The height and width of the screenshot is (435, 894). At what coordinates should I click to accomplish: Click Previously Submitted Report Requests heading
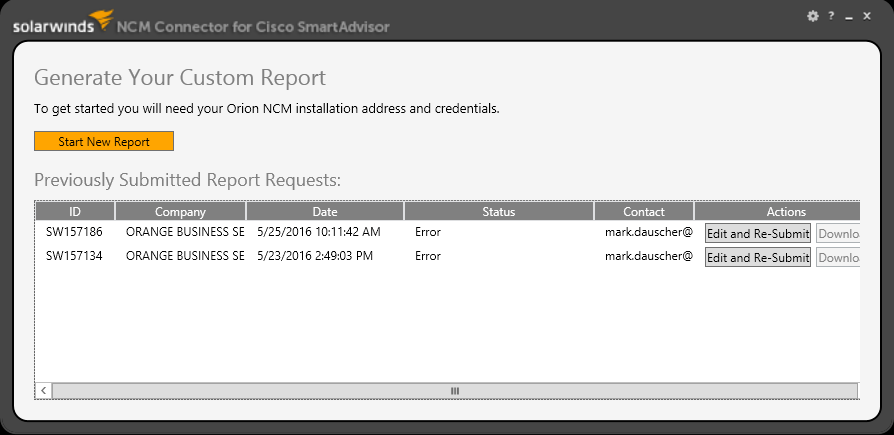[188, 180]
